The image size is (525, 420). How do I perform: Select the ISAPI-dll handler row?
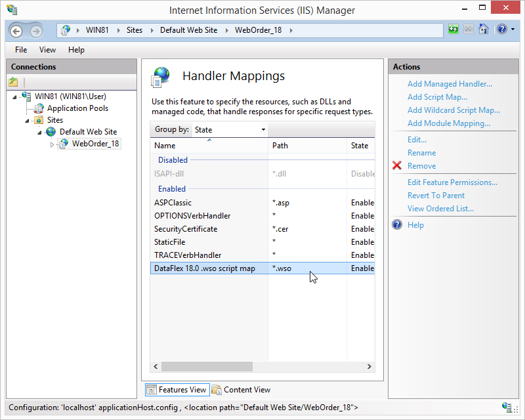coord(262,174)
